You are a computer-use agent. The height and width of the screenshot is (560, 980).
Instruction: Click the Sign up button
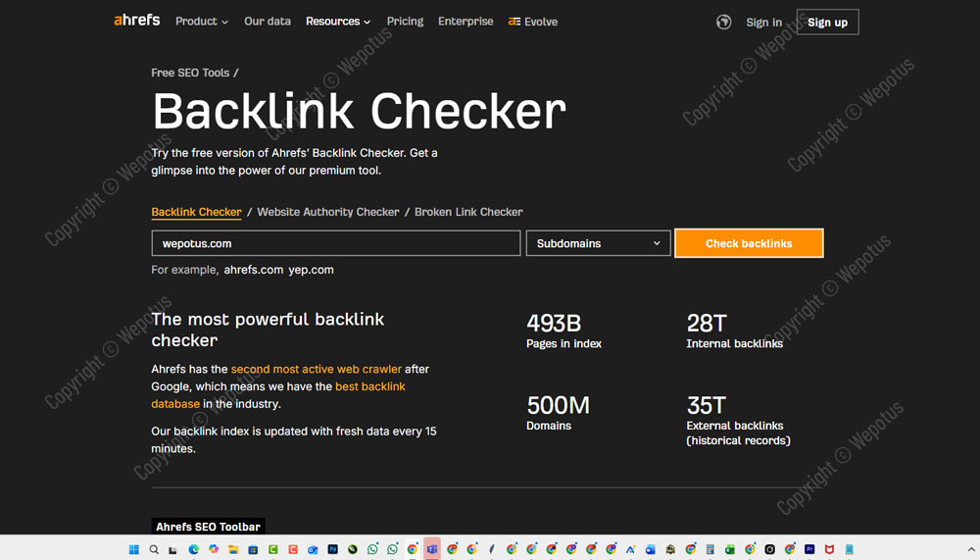(827, 22)
